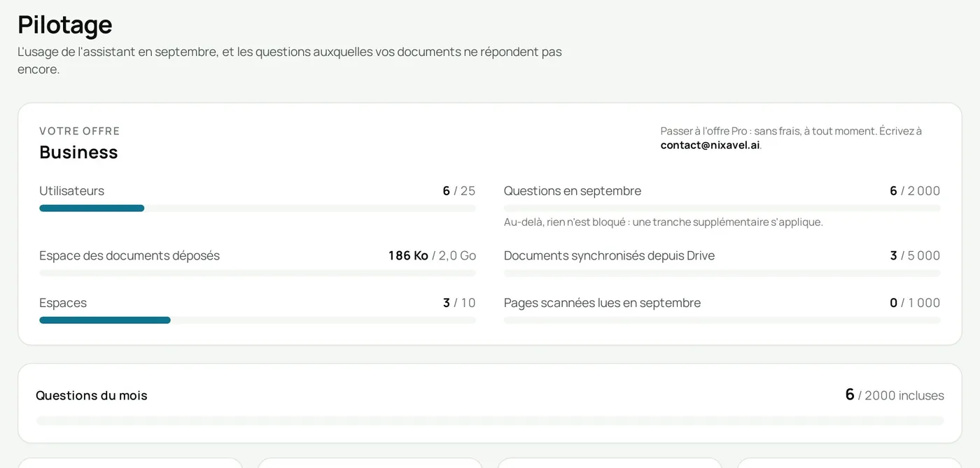Click the VOTRE OFFRE label
Screen dimensions: 980x468
click(x=80, y=131)
